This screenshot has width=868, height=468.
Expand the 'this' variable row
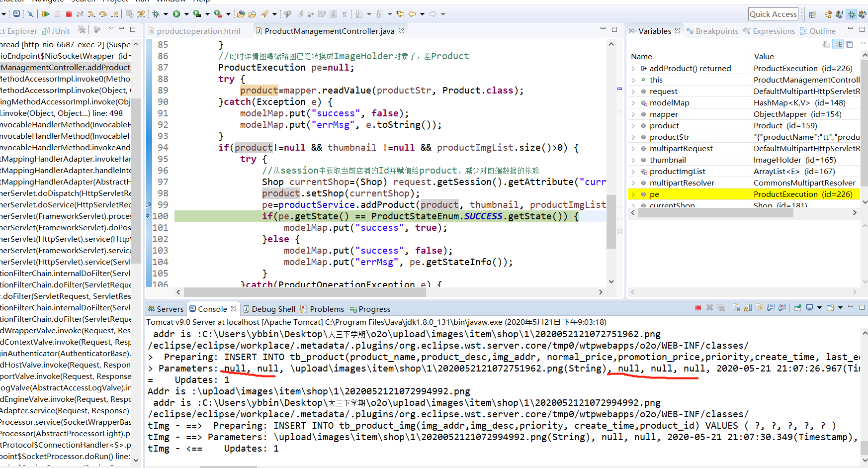tap(633, 80)
